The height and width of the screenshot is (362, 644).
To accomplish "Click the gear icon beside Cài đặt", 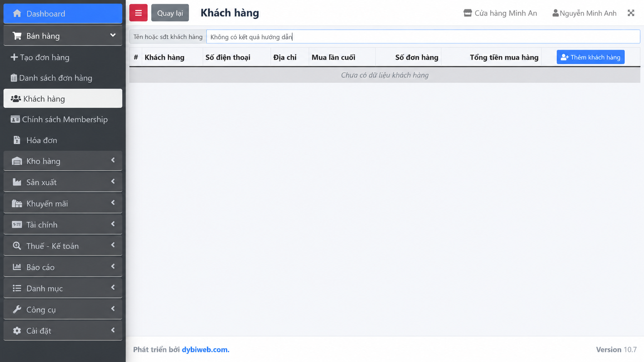I will (x=17, y=330).
